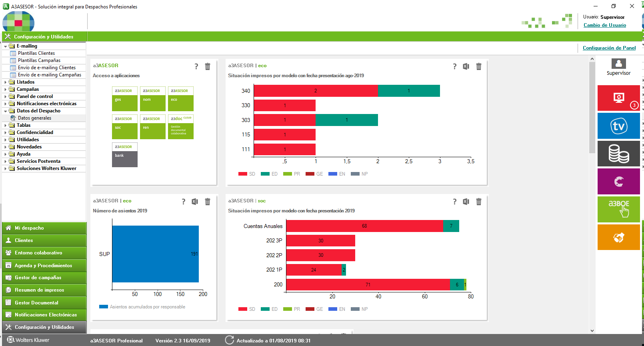Collapse the E-mailing folder
The image size is (644, 346).
point(5,46)
